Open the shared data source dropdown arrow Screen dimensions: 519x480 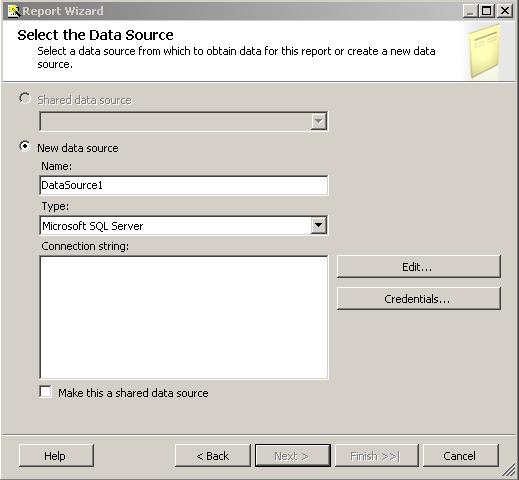point(319,122)
